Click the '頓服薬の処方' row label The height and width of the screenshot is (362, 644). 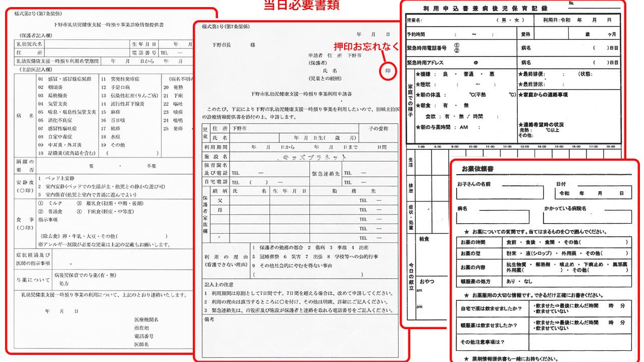coord(474,281)
